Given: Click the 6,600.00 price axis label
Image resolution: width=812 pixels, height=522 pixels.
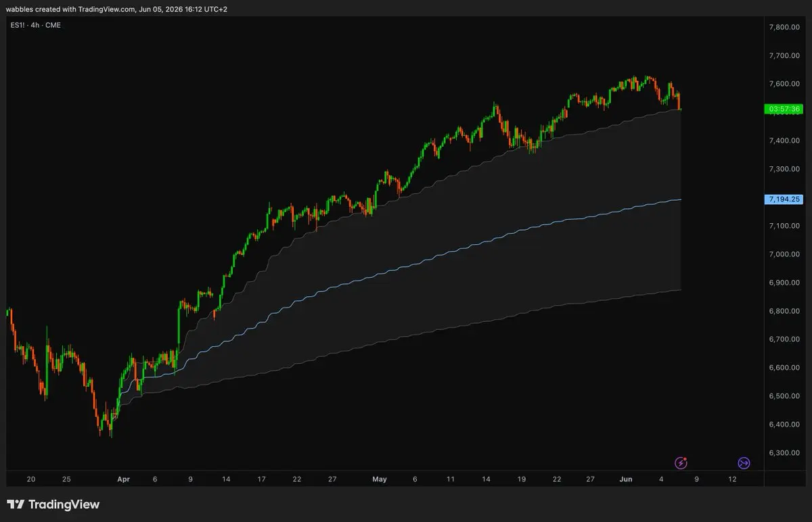Looking at the screenshot, I should tap(785, 368).
